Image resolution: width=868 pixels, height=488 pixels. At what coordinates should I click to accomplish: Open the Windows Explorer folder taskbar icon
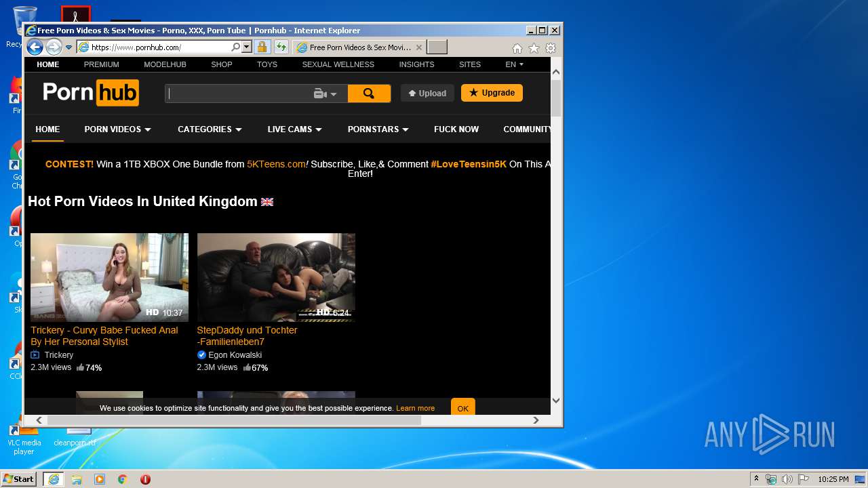pos(77,479)
